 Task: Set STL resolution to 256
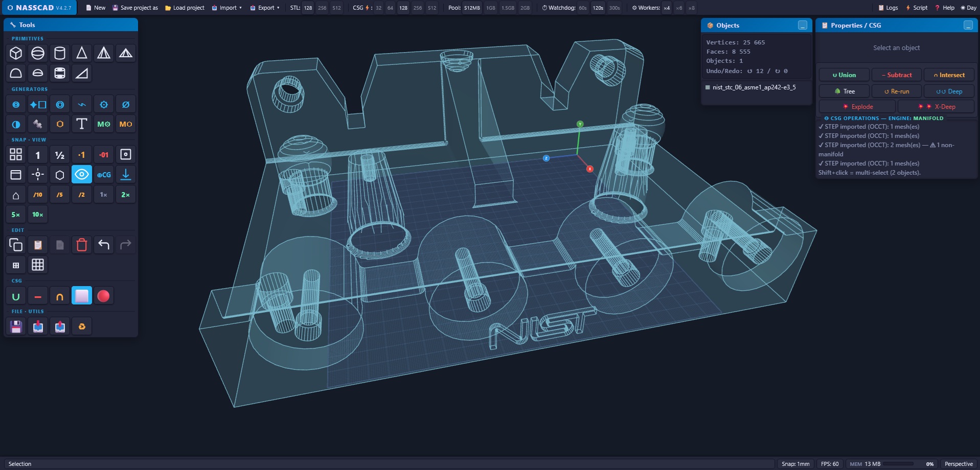point(322,8)
